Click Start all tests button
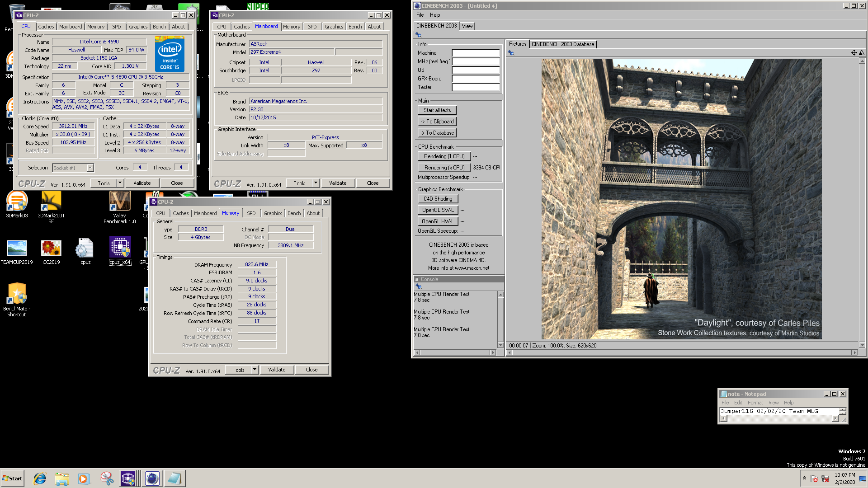868x488 pixels. 437,110
